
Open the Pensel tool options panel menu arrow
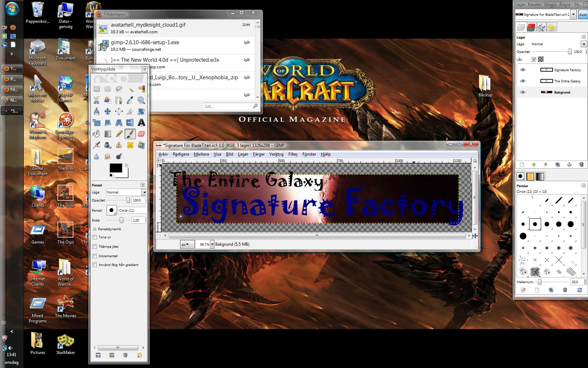coord(142,185)
